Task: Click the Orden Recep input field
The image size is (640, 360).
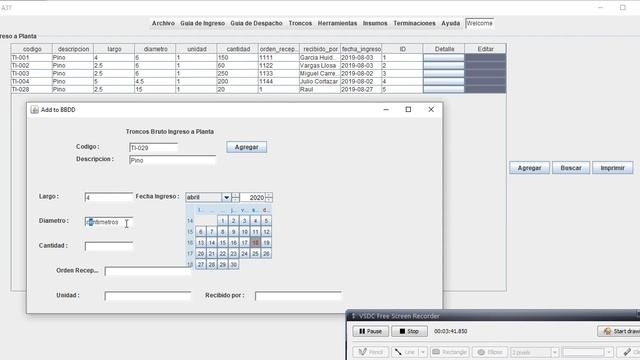Action: [148, 271]
